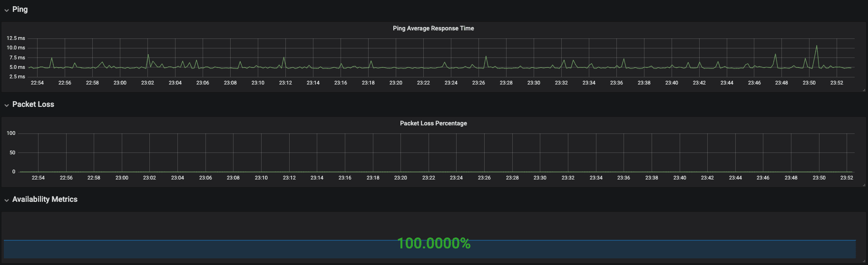Click the ping spike near 23:26

coord(486,57)
